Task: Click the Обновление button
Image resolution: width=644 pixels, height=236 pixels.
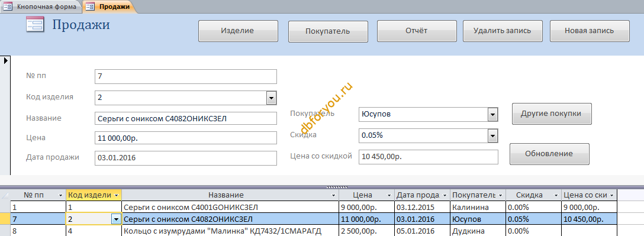Action: point(549,154)
